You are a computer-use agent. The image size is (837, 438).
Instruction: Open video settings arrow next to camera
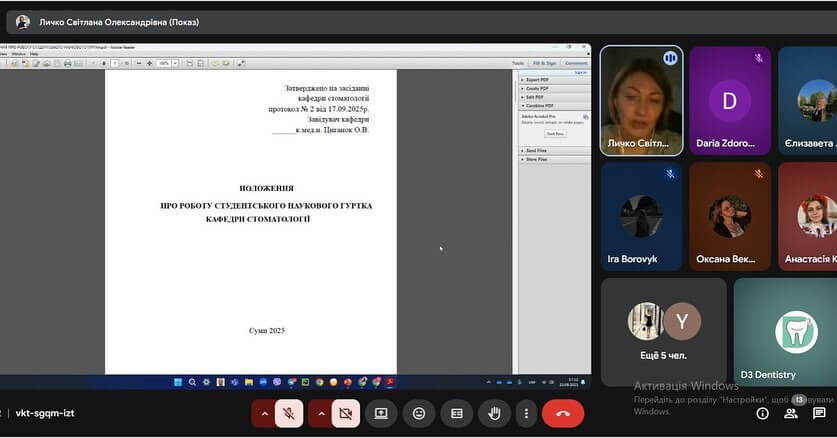click(321, 413)
